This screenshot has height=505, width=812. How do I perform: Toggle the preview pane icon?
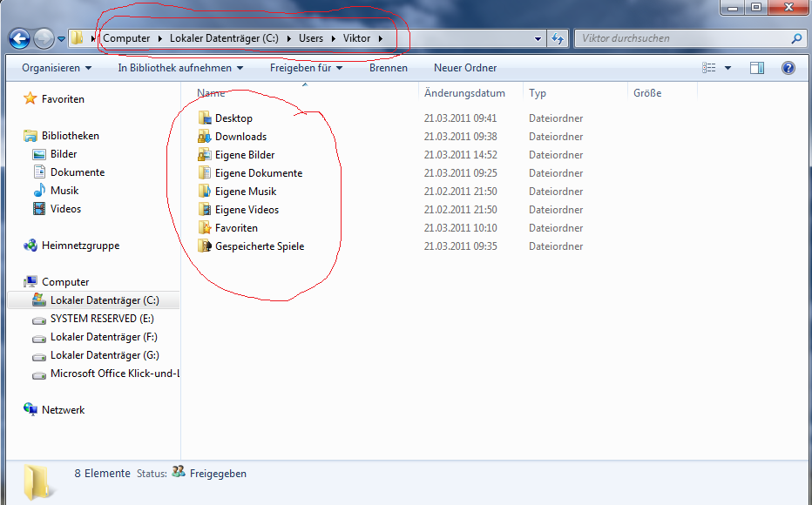756,68
